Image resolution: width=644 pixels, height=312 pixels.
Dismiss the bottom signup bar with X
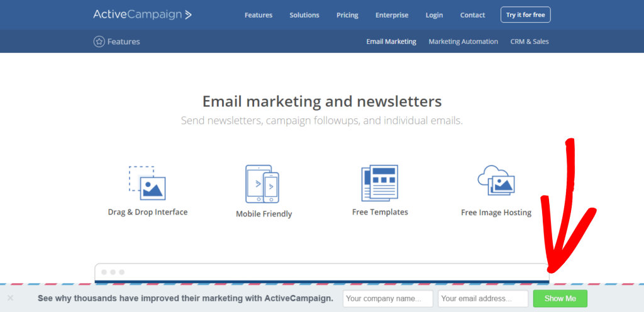(10, 298)
